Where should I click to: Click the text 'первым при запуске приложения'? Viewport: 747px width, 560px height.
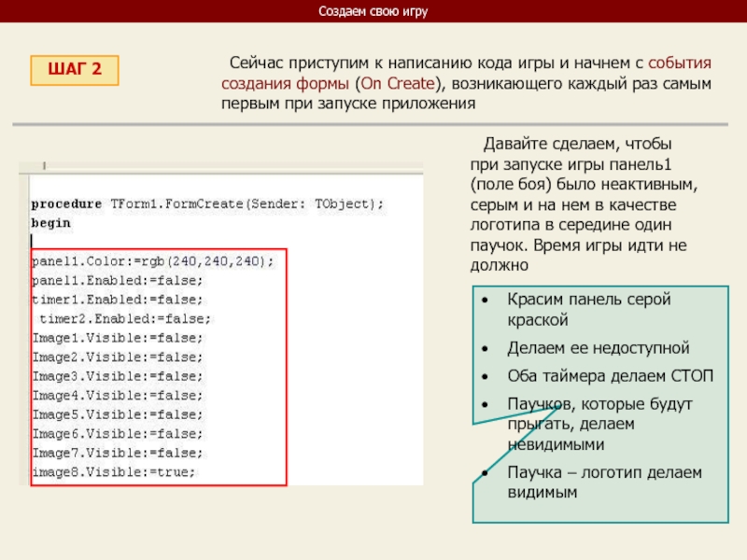pos(348,104)
